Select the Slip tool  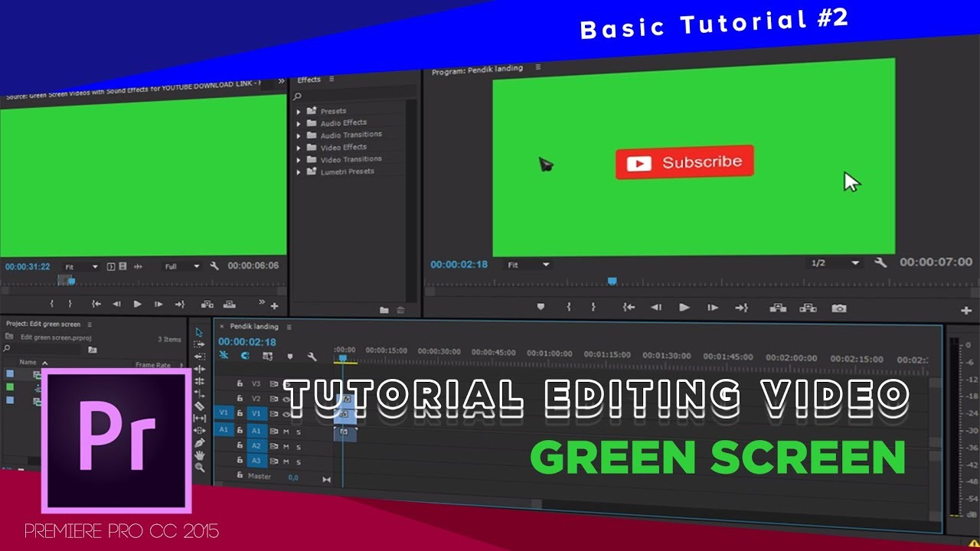pos(200,418)
